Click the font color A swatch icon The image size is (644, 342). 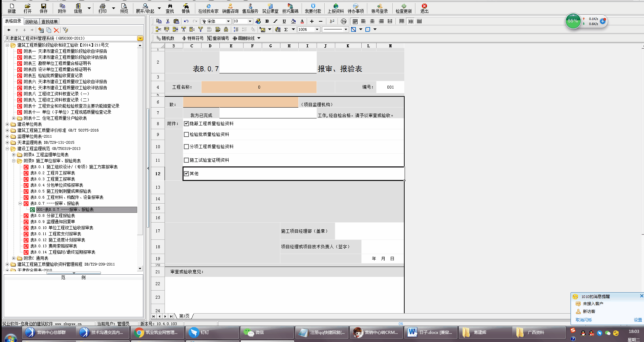click(302, 21)
